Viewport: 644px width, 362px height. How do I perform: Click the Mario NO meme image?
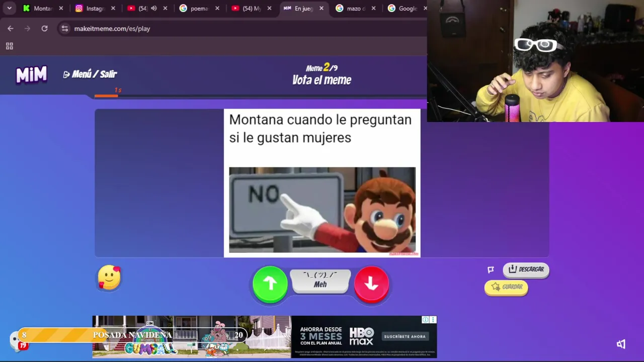point(322,210)
